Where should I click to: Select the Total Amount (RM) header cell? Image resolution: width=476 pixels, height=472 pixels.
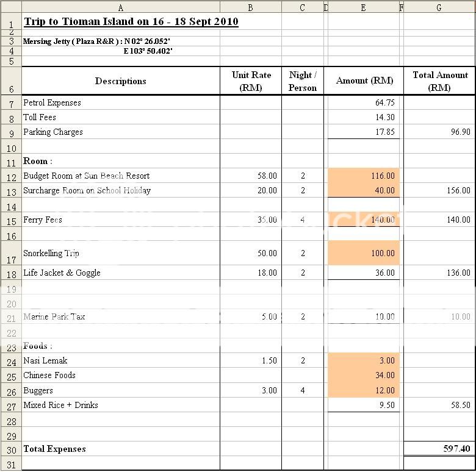point(439,80)
